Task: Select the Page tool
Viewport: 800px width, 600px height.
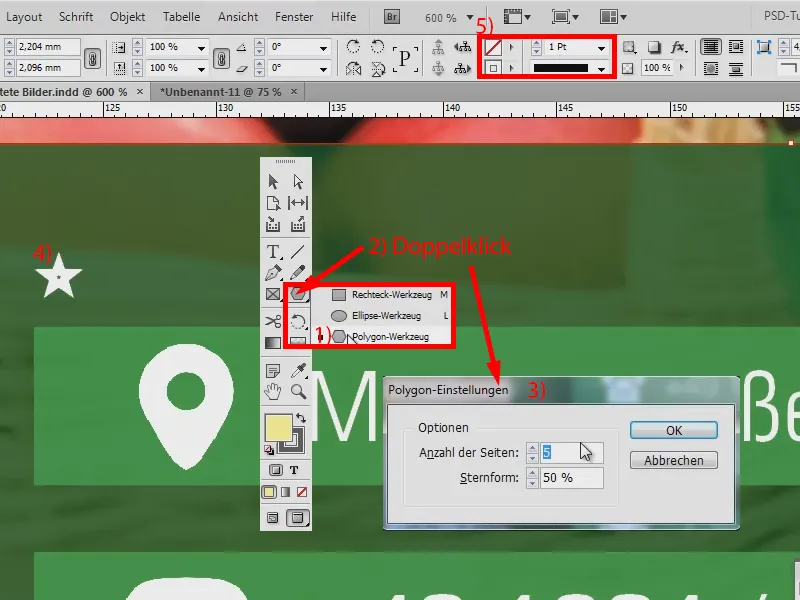Action: pos(273,203)
